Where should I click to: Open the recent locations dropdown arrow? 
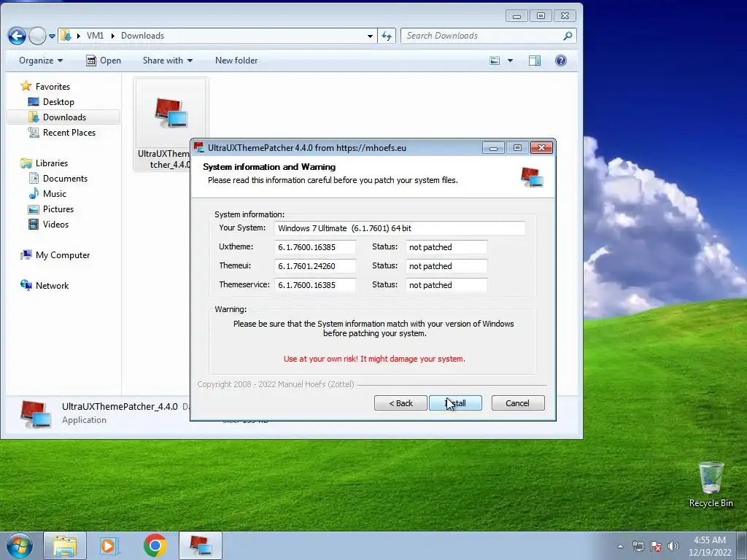click(x=52, y=36)
